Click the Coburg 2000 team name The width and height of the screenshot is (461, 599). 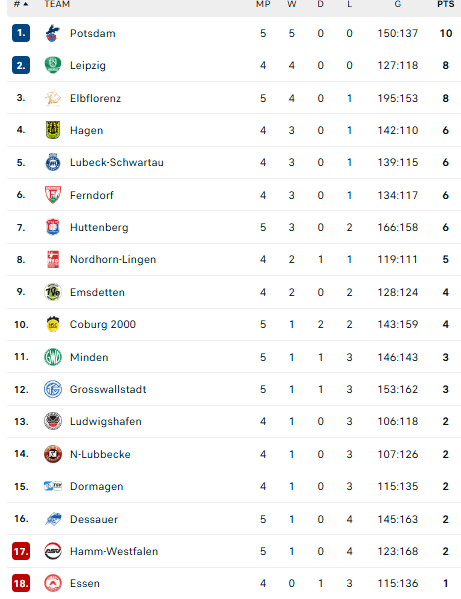[x=103, y=324]
